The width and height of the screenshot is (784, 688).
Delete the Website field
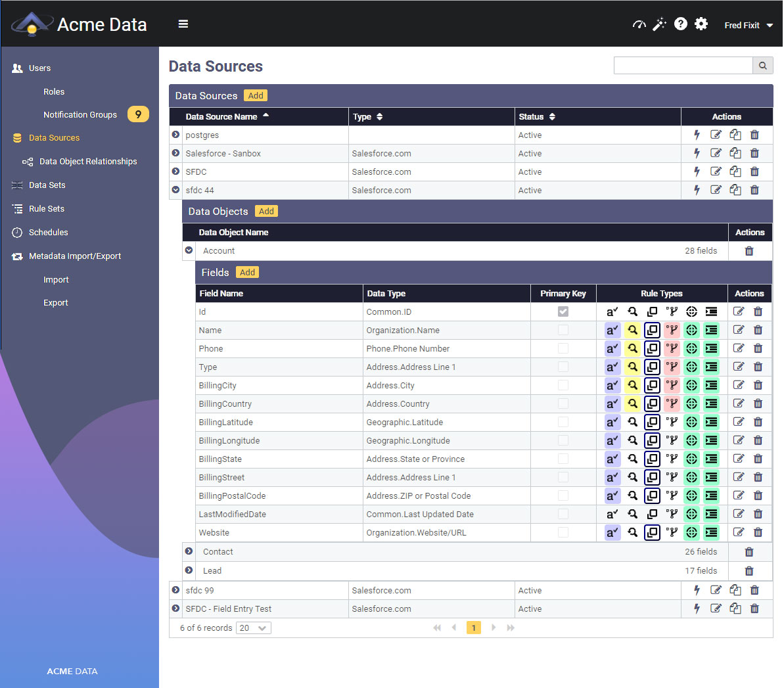click(758, 532)
